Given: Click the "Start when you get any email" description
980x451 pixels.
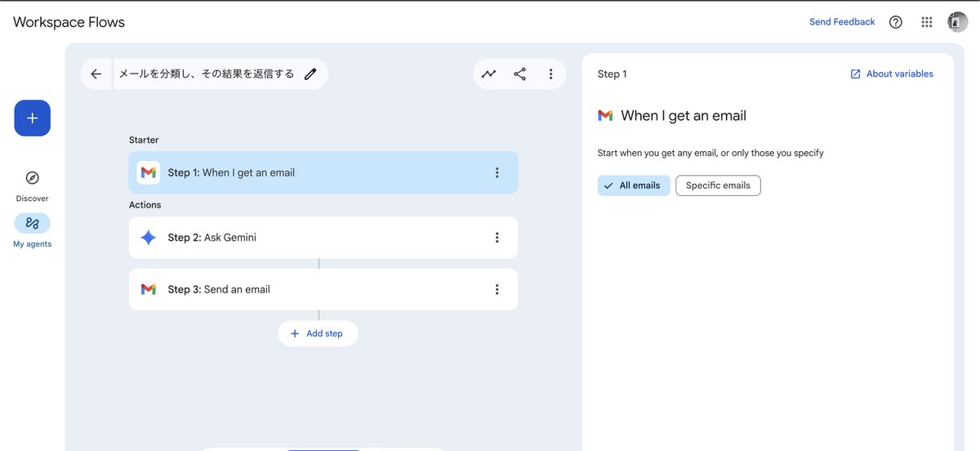Looking at the screenshot, I should (710, 153).
